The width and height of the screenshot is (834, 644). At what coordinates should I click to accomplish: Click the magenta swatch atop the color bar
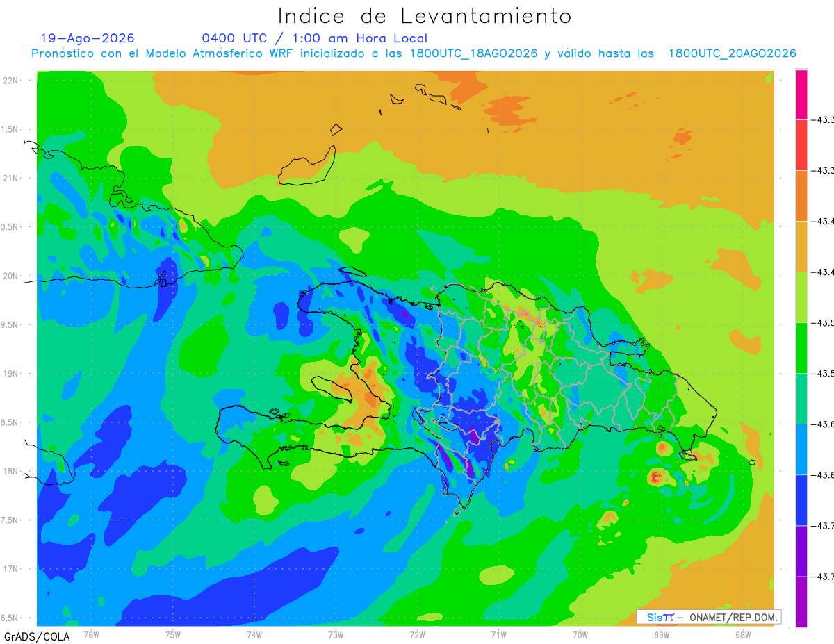(801, 94)
